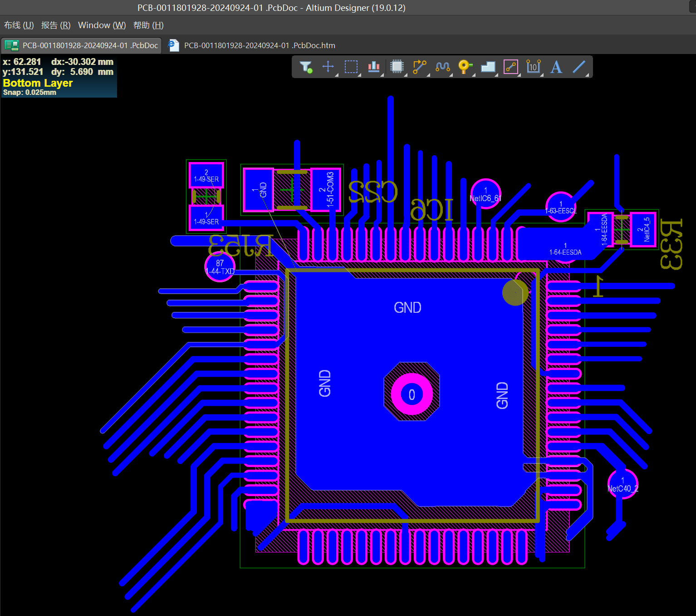Click the green PCB document tab icon
This screenshot has width=696, height=616.
click(x=11, y=45)
